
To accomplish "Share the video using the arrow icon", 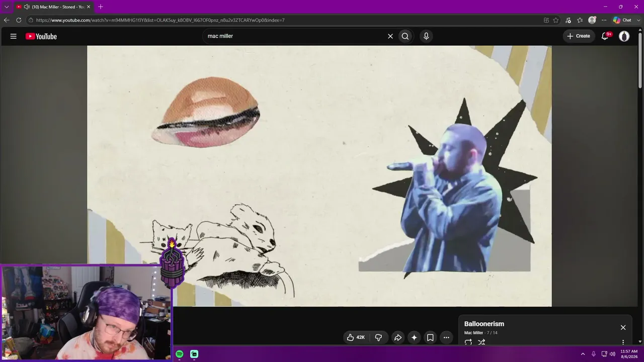I will click(397, 337).
